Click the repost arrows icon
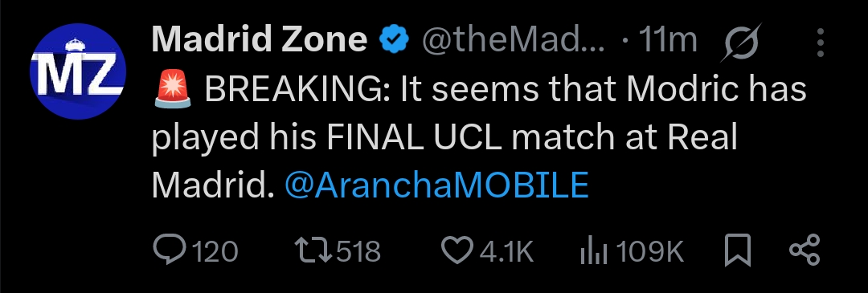 316,251
